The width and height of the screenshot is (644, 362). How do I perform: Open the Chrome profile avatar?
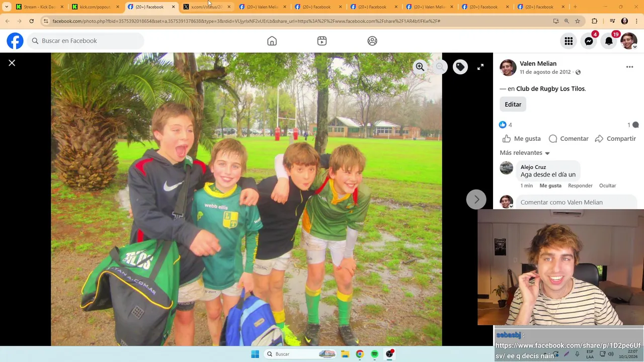[624, 21]
